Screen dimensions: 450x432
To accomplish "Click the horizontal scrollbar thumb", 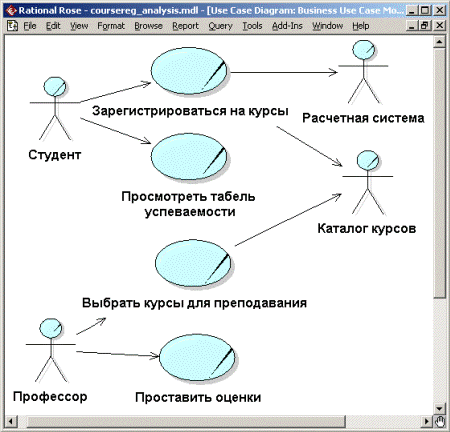I will pos(186,421).
